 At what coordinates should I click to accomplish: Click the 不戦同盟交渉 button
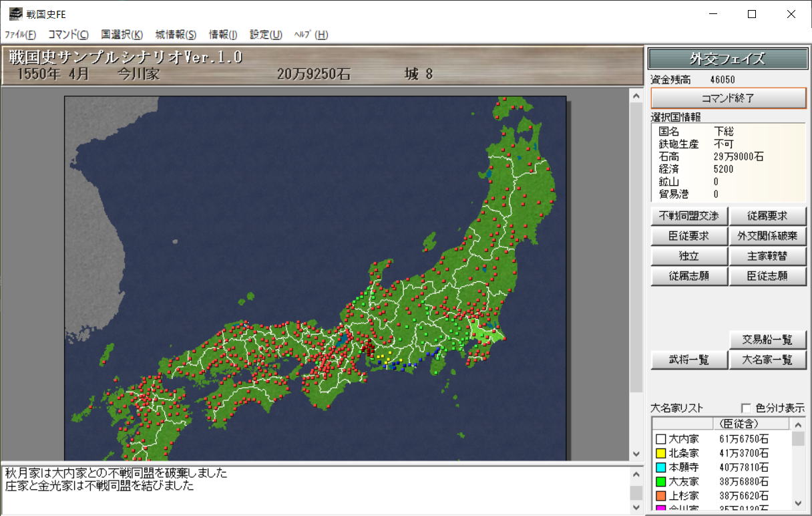(689, 216)
